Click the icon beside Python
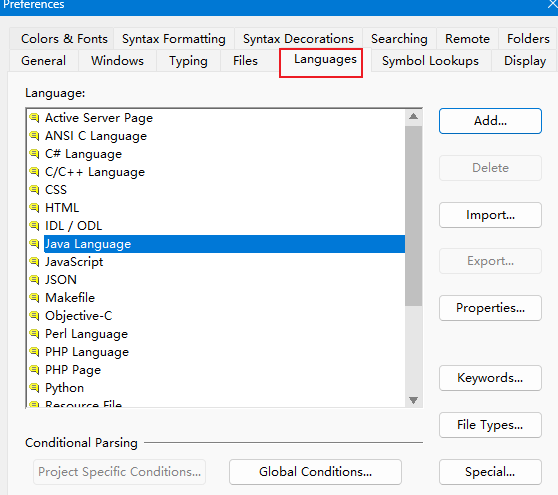The height and width of the screenshot is (495, 558). (34, 388)
